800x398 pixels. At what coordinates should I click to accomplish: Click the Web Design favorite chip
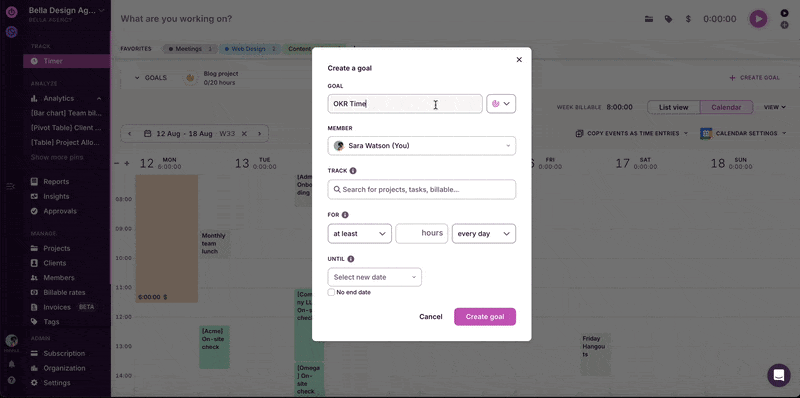tap(251, 49)
